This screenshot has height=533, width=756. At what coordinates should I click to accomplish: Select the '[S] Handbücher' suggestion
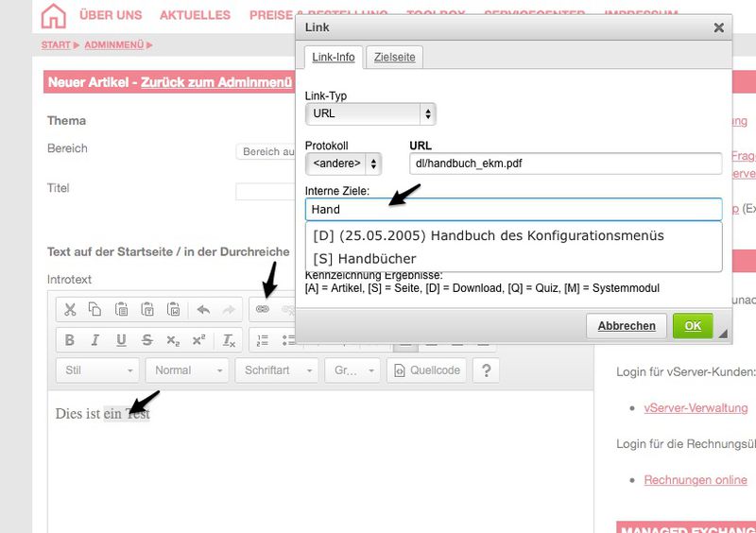pyautogui.click(x=365, y=258)
